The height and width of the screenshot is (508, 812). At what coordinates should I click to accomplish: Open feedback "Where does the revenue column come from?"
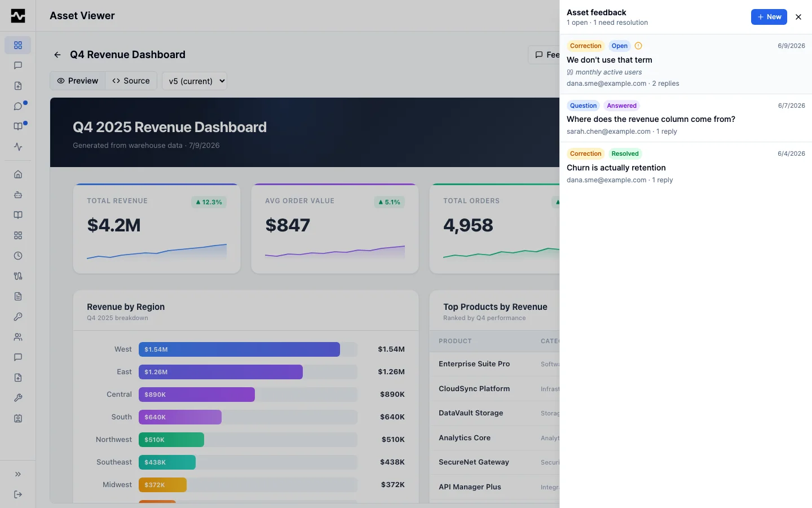(x=686, y=118)
